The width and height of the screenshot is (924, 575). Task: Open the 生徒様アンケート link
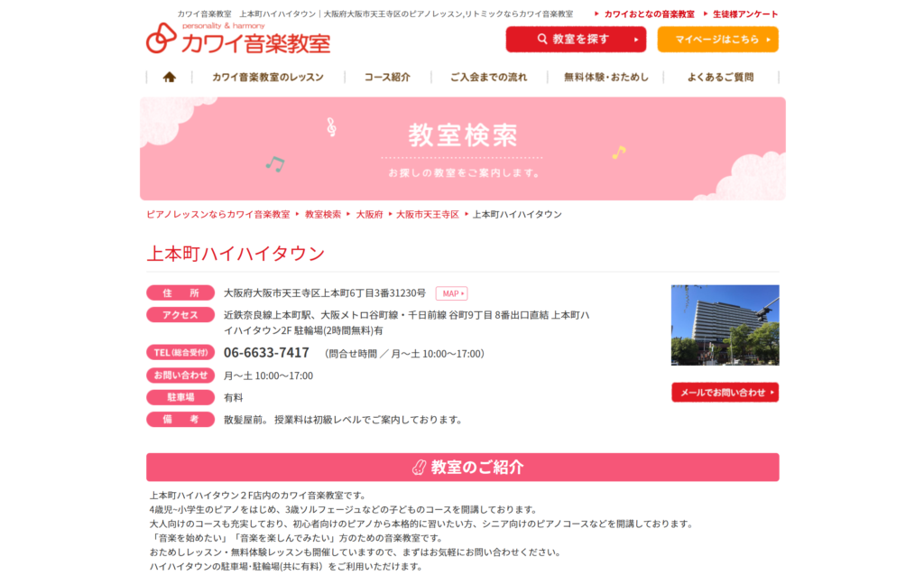[x=744, y=14]
